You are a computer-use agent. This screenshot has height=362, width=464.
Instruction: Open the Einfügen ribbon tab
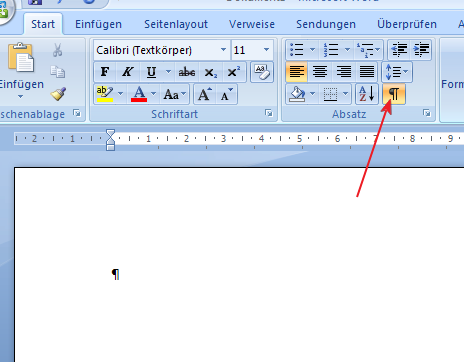(98, 24)
